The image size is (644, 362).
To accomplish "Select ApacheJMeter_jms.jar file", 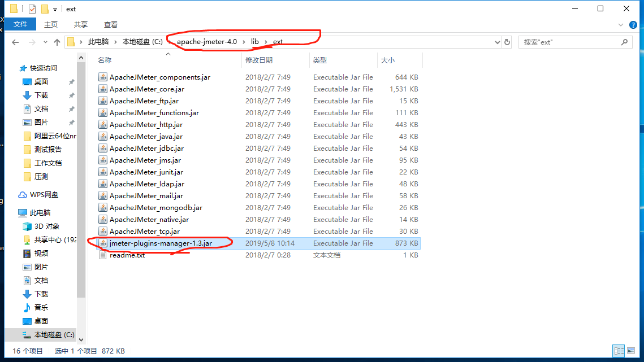I will pyautogui.click(x=145, y=160).
